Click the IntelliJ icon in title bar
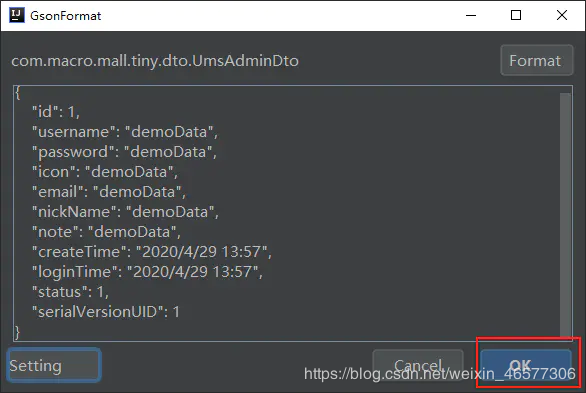 [x=16, y=15]
